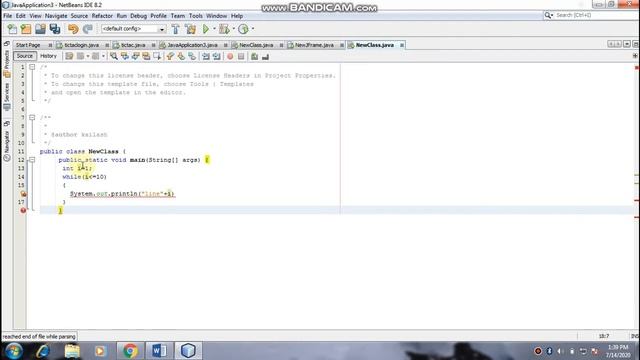Click the New File toolbar icon
This screenshot has height=360, width=640.
(12, 29)
